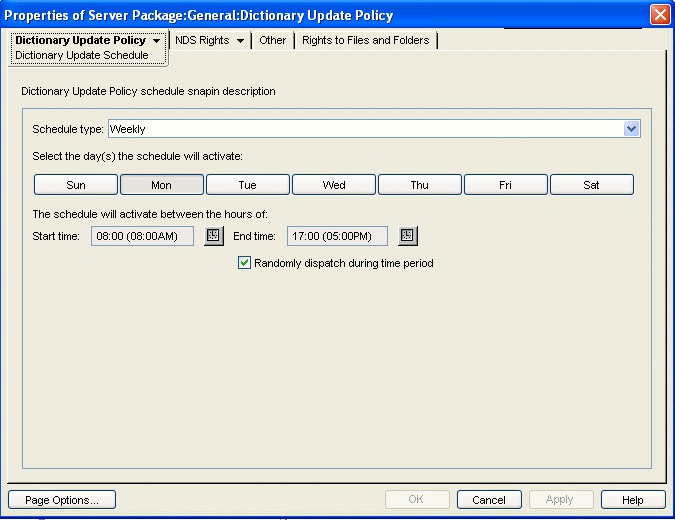Close the Properties dialog window
Viewport: 675px width, 520px height.
pos(660,15)
